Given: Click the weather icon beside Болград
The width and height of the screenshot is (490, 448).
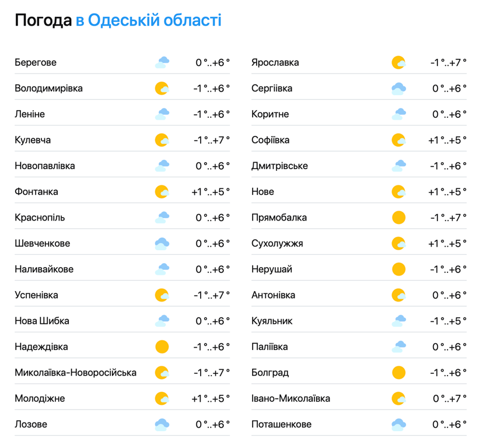Looking at the screenshot, I should [x=399, y=373].
